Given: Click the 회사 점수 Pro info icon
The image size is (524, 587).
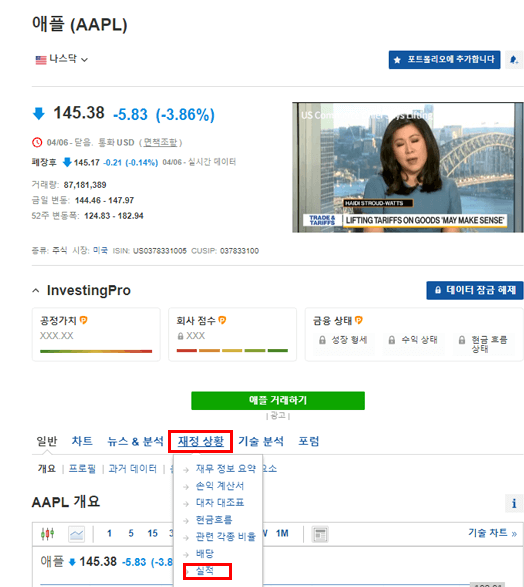Looking at the screenshot, I should (222, 320).
